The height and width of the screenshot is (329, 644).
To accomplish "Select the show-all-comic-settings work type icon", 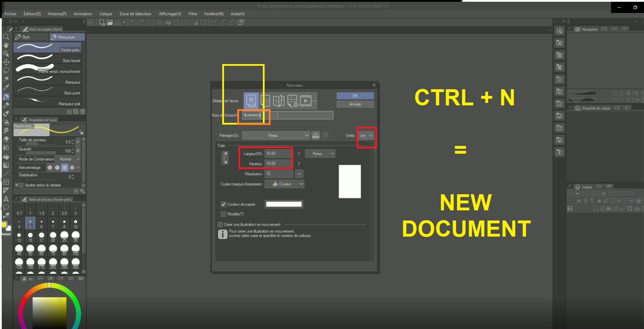I will tap(292, 101).
